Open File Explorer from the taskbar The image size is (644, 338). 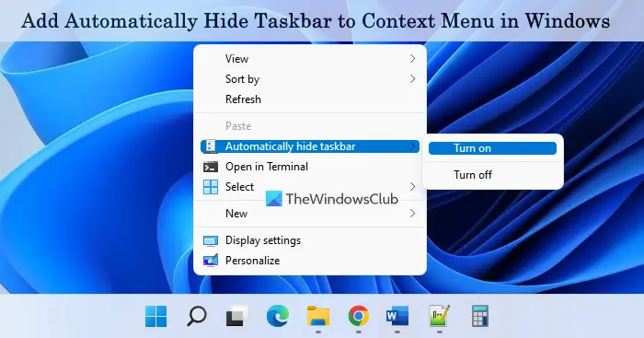(318, 316)
